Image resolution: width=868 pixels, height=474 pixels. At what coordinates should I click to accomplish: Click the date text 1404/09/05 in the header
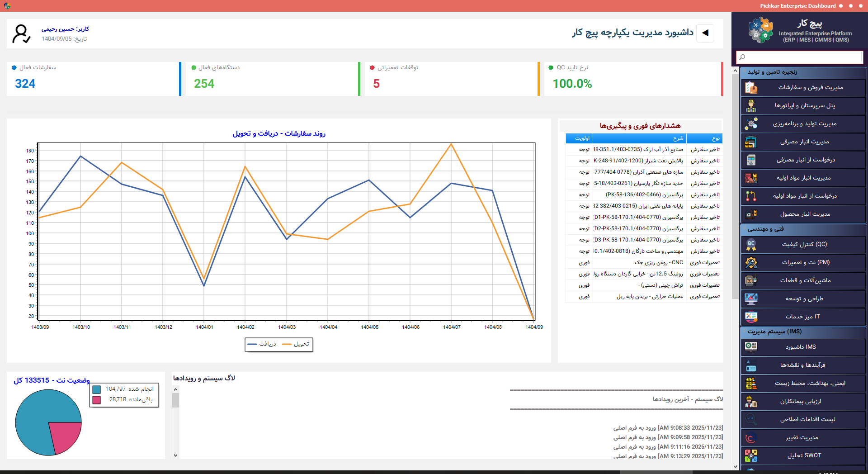[x=57, y=39]
